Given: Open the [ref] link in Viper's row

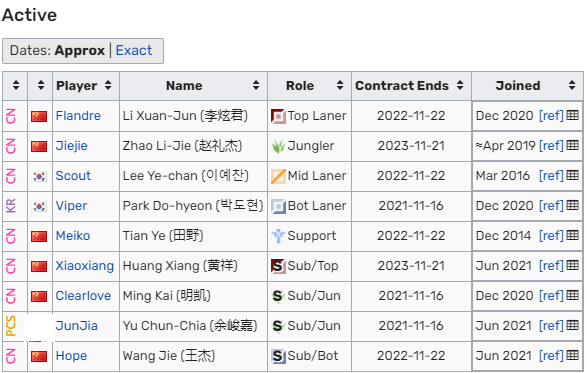Looking at the screenshot, I should (x=551, y=206).
